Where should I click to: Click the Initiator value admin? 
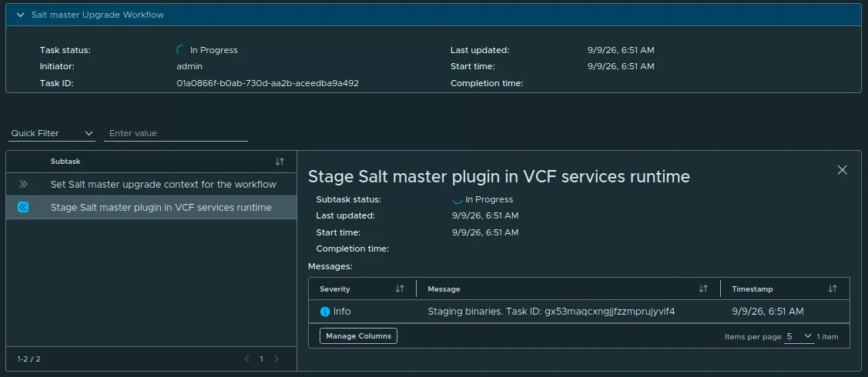[189, 66]
